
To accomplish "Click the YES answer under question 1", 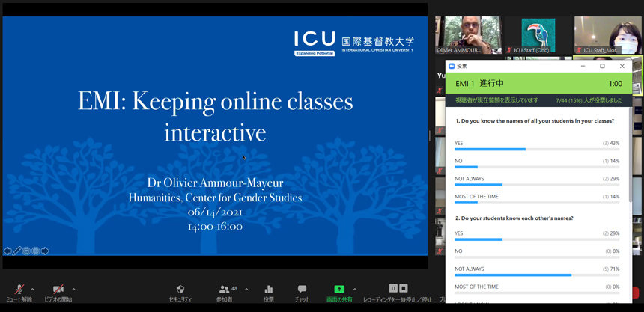I will (459, 143).
